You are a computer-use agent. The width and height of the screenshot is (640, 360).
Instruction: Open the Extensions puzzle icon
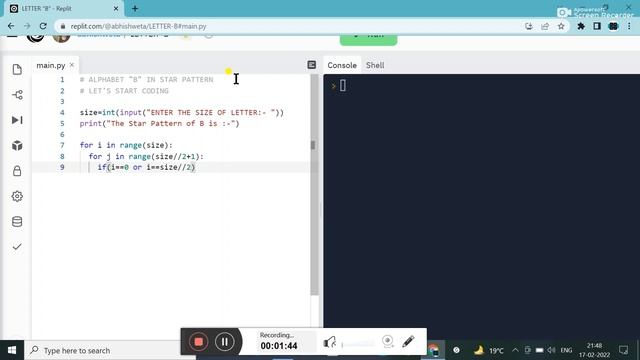point(581,26)
